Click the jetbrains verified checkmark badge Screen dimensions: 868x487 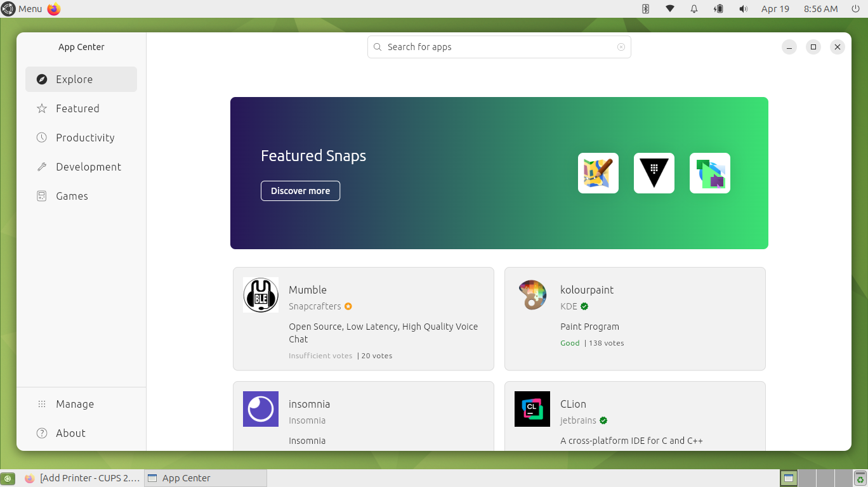603,420
